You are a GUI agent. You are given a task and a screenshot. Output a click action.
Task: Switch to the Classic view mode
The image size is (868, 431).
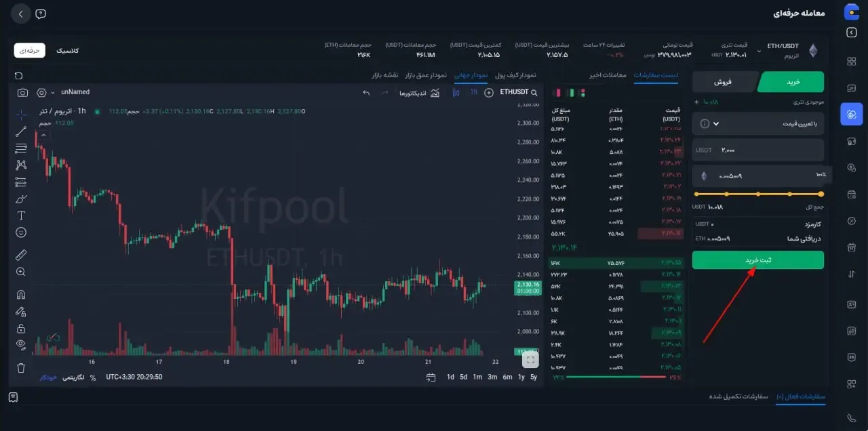67,51
